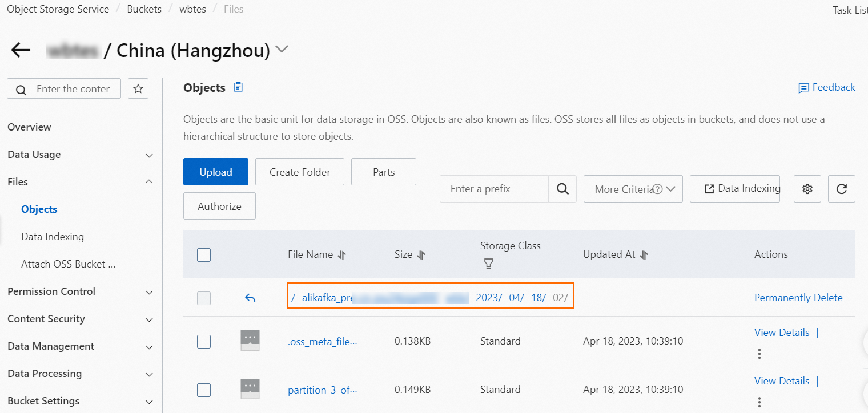The height and width of the screenshot is (413, 868).
Task: Navigate to the alikafka path segment
Action: coord(385,297)
